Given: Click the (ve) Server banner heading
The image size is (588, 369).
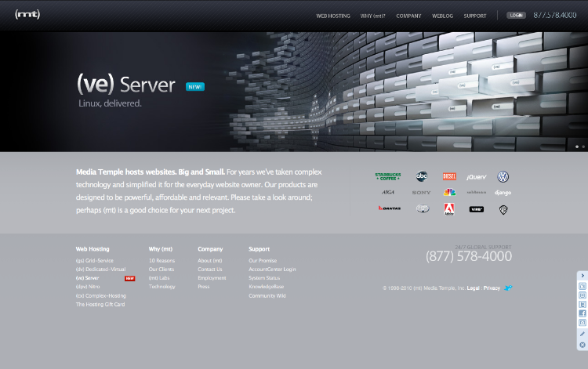Looking at the screenshot, I should 126,85.
